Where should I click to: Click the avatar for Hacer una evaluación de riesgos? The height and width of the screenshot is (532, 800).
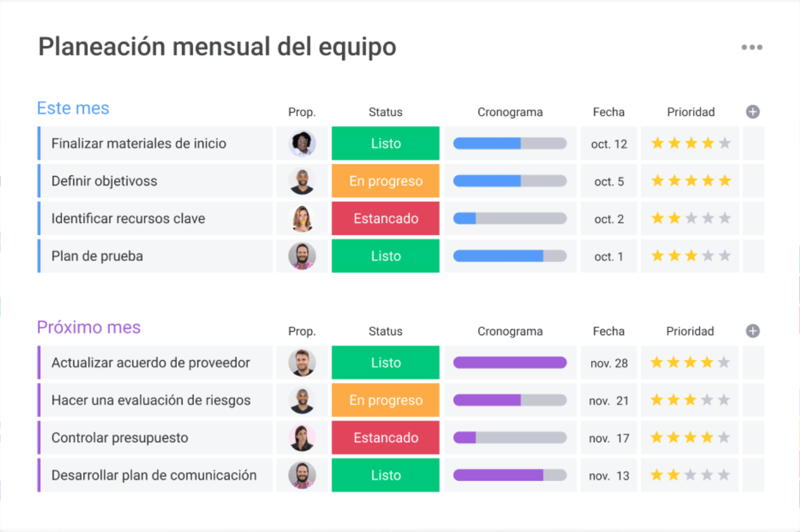[302, 400]
